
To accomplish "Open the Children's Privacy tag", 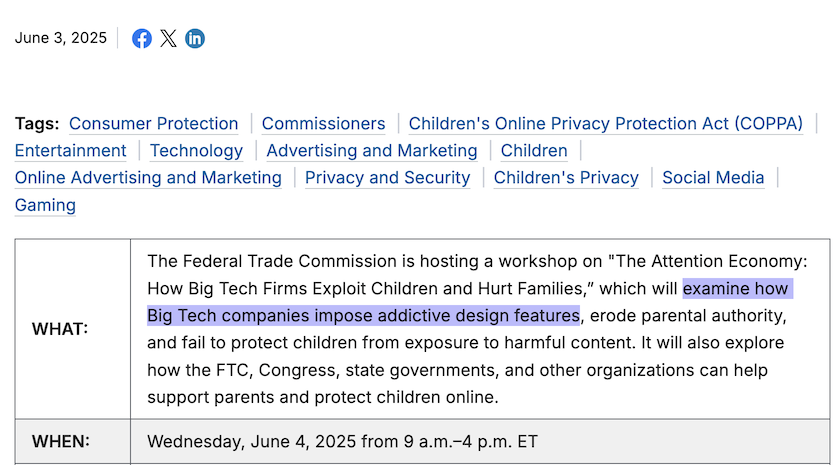I will pyautogui.click(x=566, y=178).
